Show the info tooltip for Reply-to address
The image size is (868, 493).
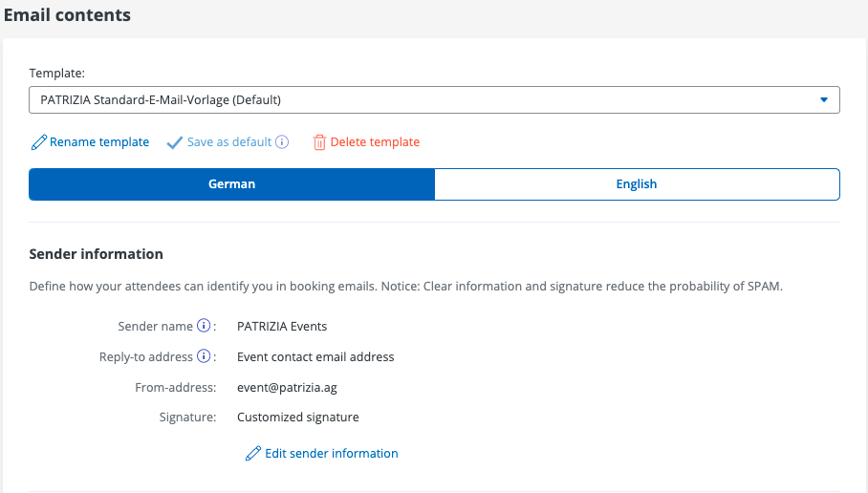coord(203,356)
